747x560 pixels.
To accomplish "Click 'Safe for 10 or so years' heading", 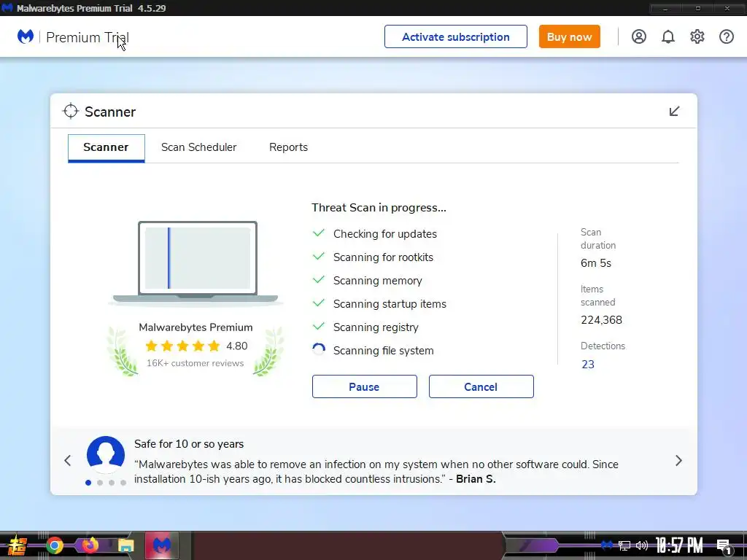I will tap(189, 444).
